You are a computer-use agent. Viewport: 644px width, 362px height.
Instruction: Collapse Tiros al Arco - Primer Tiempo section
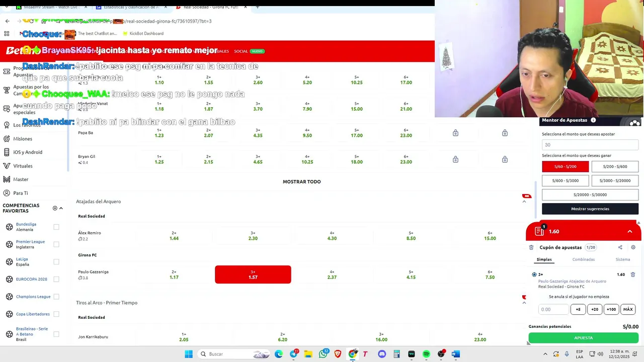tap(524, 303)
